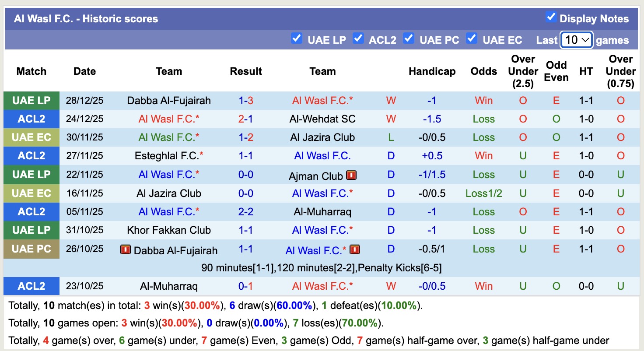
Task: Click the ACL2 badge on the 24/12 row
Action: [x=31, y=119]
